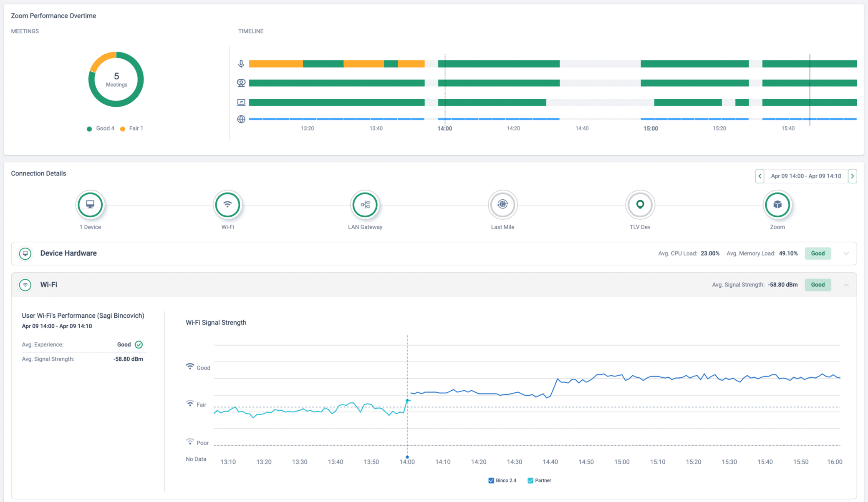Click the Avg. Memory Load 49.10% value
The width and height of the screenshot is (868, 502).
[788, 254]
